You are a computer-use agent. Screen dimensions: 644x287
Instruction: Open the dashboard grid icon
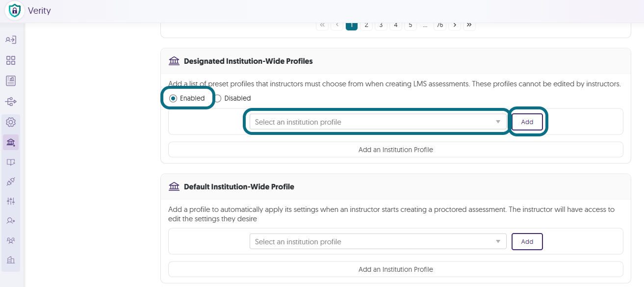[11, 60]
